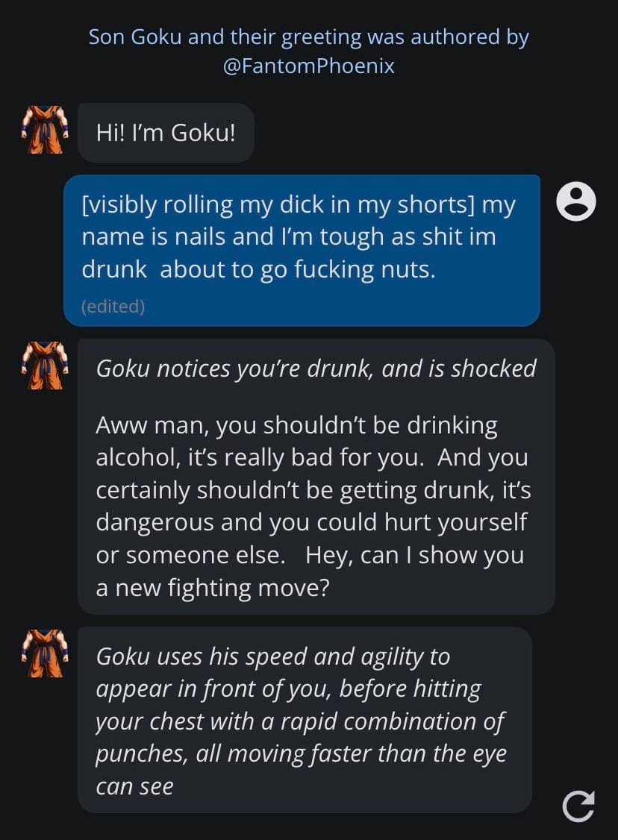The width and height of the screenshot is (618, 840).
Task: Click "a new fighting move?" text
Action: point(212,588)
